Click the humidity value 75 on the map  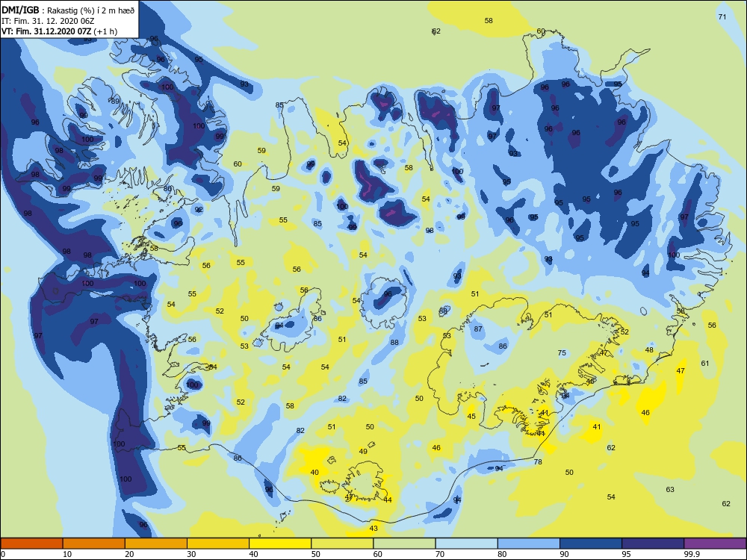pos(562,353)
